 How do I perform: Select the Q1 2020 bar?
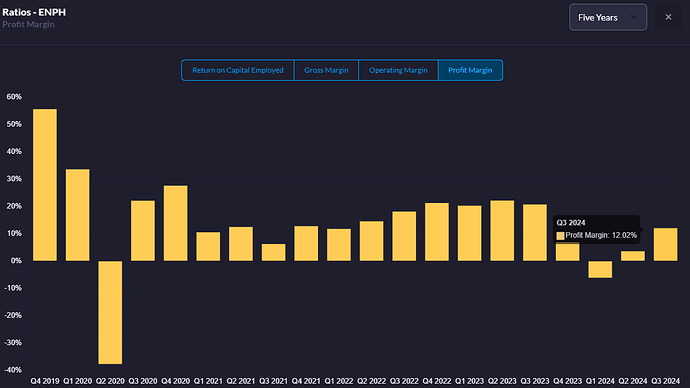77,215
